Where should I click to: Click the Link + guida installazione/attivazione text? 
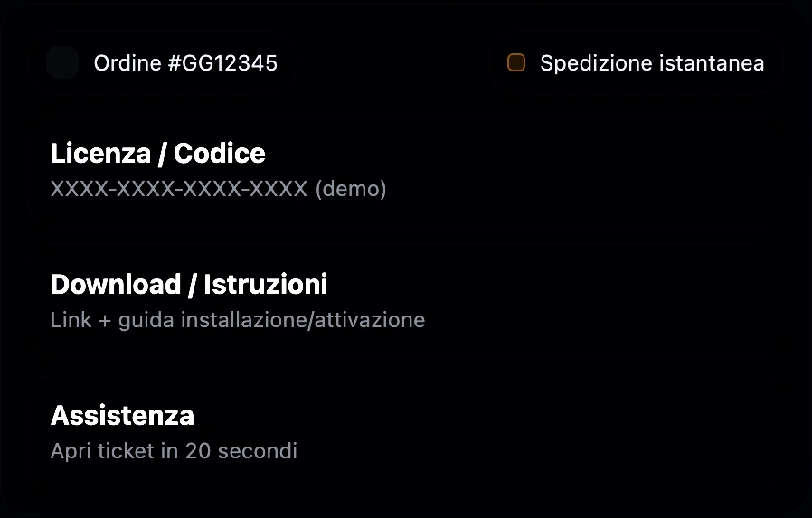click(238, 320)
